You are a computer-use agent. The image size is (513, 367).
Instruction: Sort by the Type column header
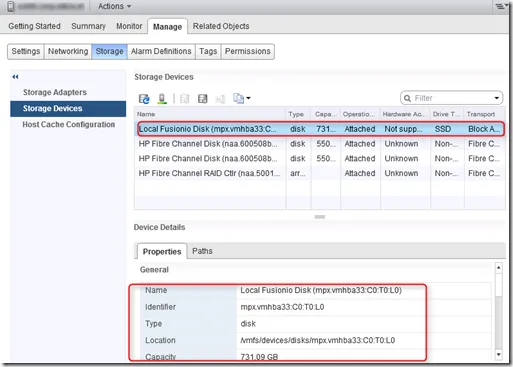(x=298, y=114)
